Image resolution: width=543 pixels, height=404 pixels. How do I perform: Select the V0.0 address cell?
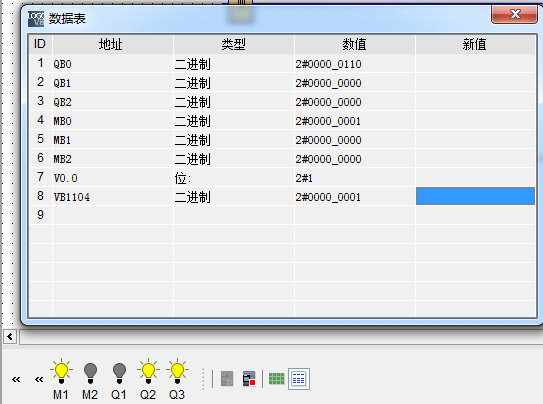[x=113, y=178]
